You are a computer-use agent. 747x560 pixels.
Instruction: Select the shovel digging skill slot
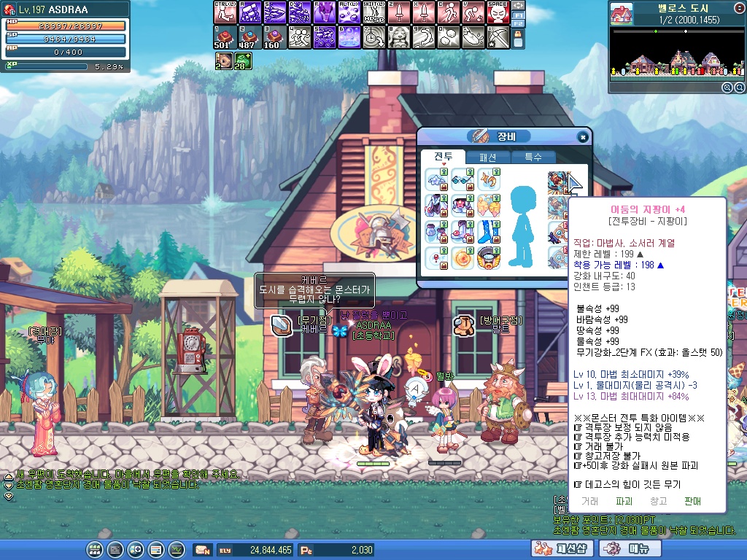pyautogui.click(x=473, y=37)
